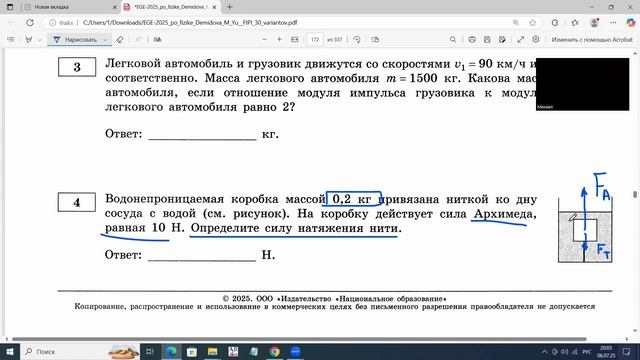View site information for Файл

(61, 23)
